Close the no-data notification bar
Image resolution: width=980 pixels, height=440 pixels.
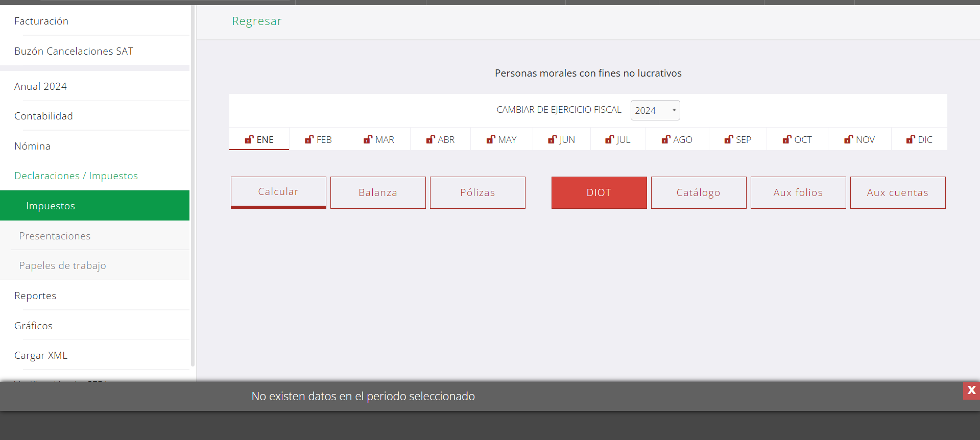click(x=971, y=390)
